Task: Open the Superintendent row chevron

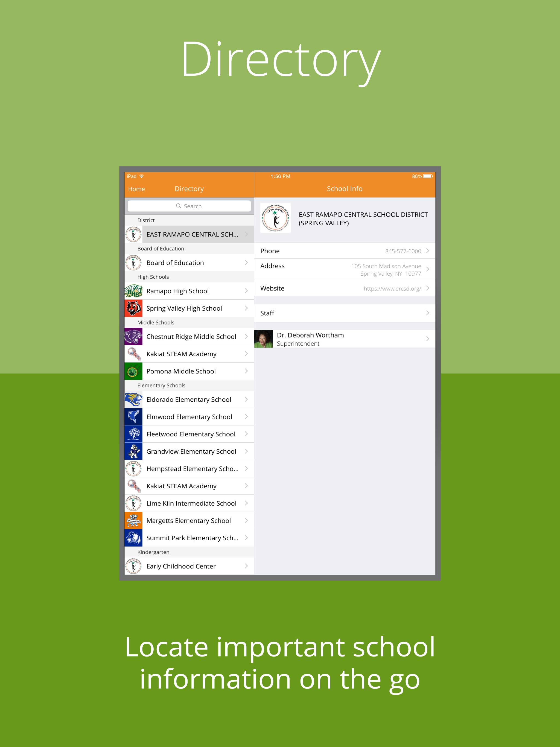Action: [428, 339]
